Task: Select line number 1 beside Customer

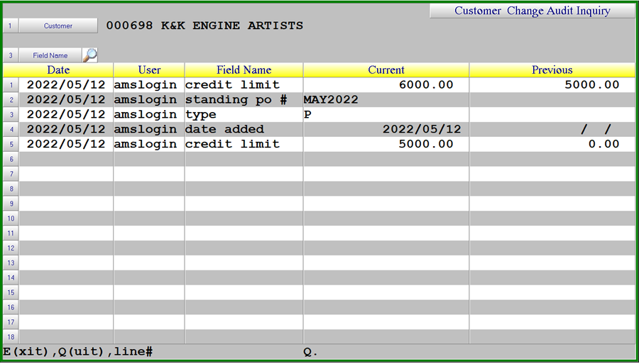Action: pos(11,26)
